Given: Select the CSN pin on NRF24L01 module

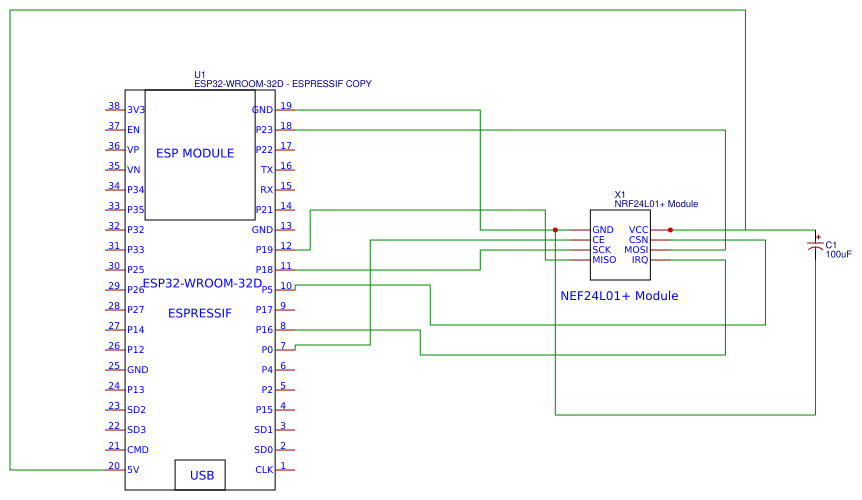Looking at the screenshot, I should tap(638, 240).
